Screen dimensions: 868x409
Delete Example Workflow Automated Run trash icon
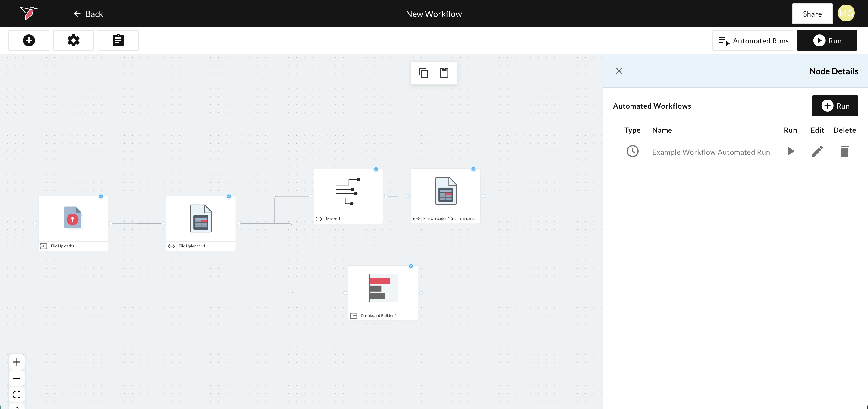click(x=844, y=151)
